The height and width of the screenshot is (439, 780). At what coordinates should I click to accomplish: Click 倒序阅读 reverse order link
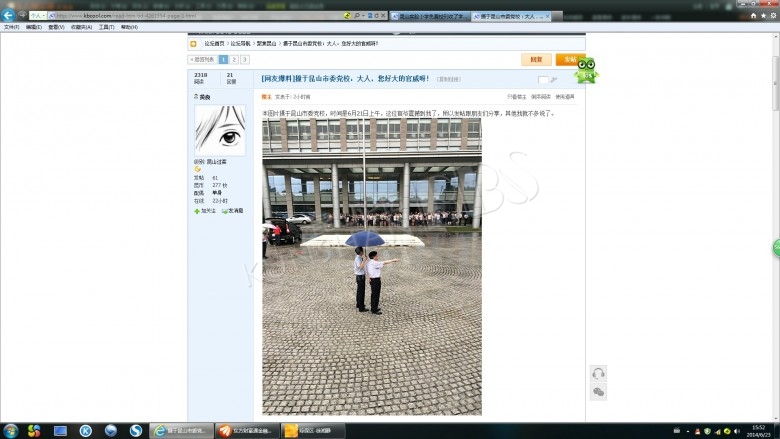coord(541,97)
